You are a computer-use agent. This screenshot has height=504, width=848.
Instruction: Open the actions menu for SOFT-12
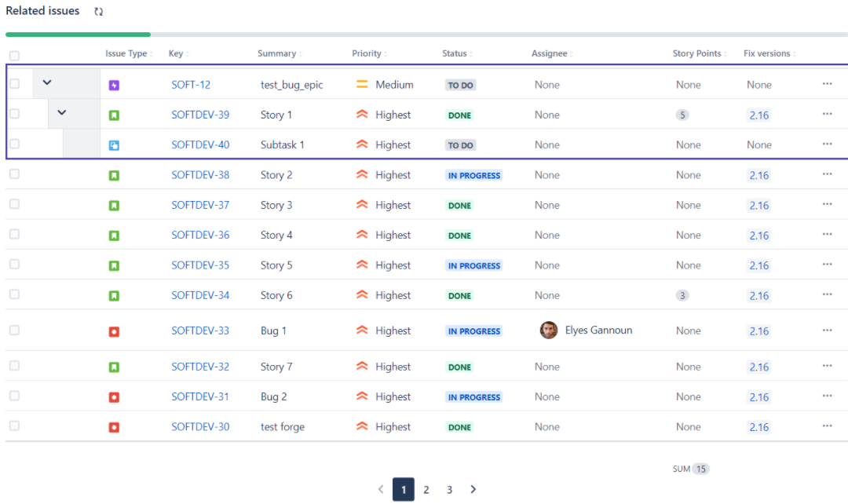(x=826, y=84)
